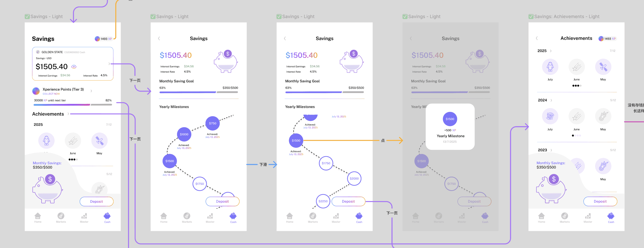Click the green checkmark beside Savings - Light label

coord(27,16)
